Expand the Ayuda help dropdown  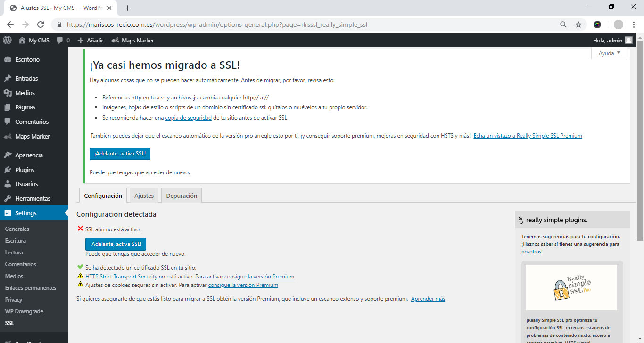pos(609,53)
